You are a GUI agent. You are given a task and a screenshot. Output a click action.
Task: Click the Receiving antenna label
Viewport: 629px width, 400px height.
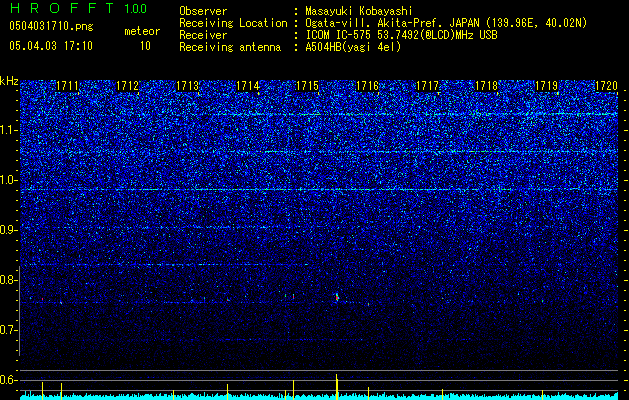click(230, 47)
